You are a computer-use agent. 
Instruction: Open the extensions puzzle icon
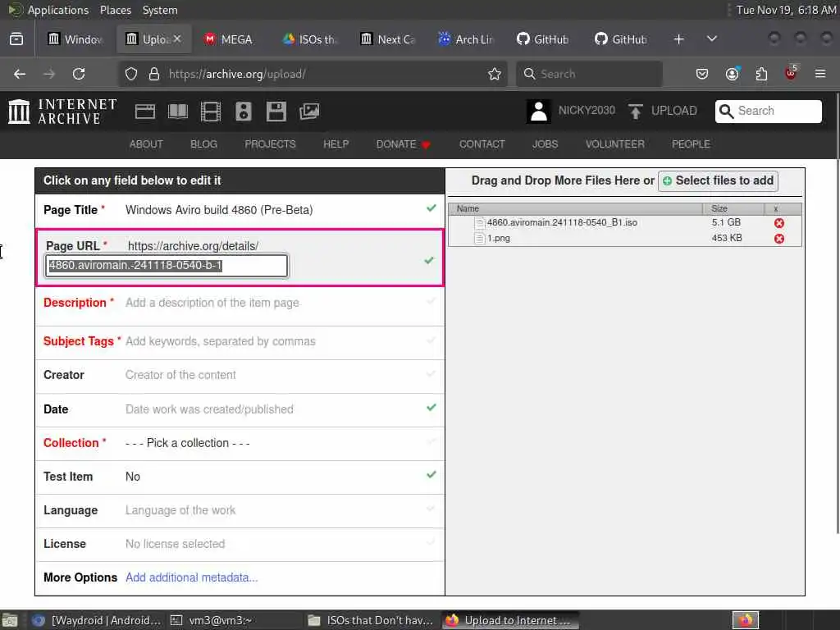[761, 74]
